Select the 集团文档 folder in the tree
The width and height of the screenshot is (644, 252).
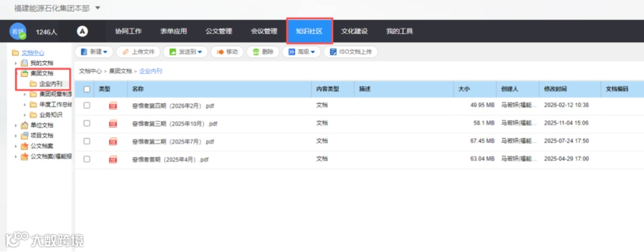point(42,73)
